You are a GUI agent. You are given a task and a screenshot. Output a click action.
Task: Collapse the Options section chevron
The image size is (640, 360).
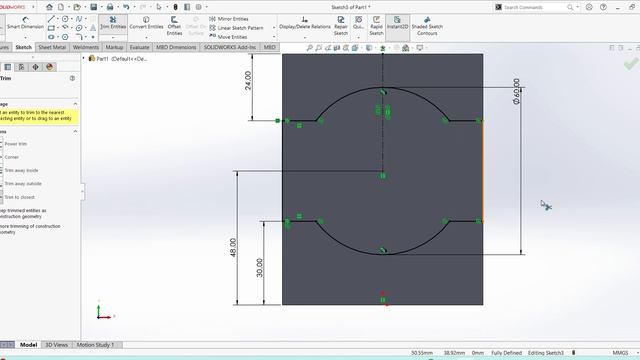pyautogui.click(x=76, y=131)
